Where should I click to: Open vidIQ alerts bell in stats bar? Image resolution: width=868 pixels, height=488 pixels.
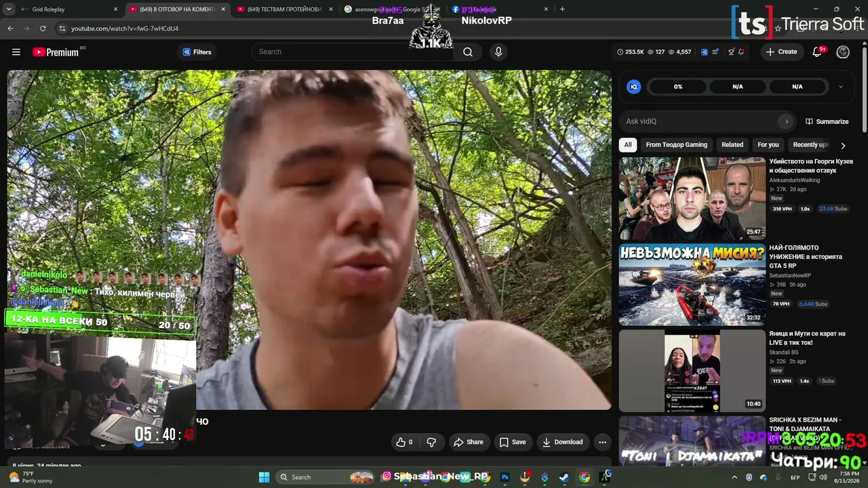click(741, 52)
